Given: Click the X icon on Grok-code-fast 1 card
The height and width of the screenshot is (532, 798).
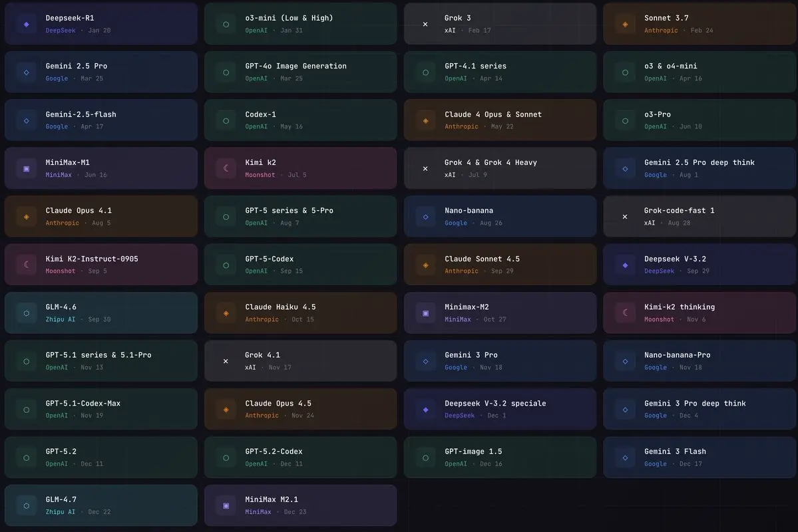Looking at the screenshot, I should pyautogui.click(x=625, y=217).
